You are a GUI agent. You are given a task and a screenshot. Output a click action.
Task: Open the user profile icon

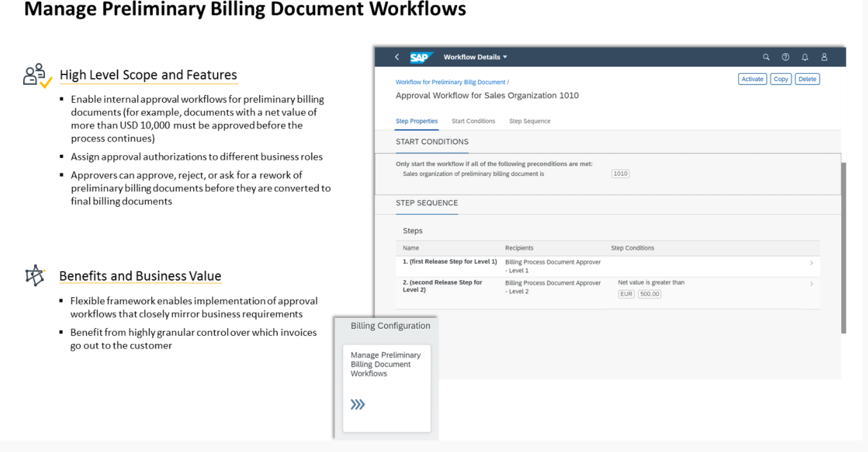click(824, 57)
